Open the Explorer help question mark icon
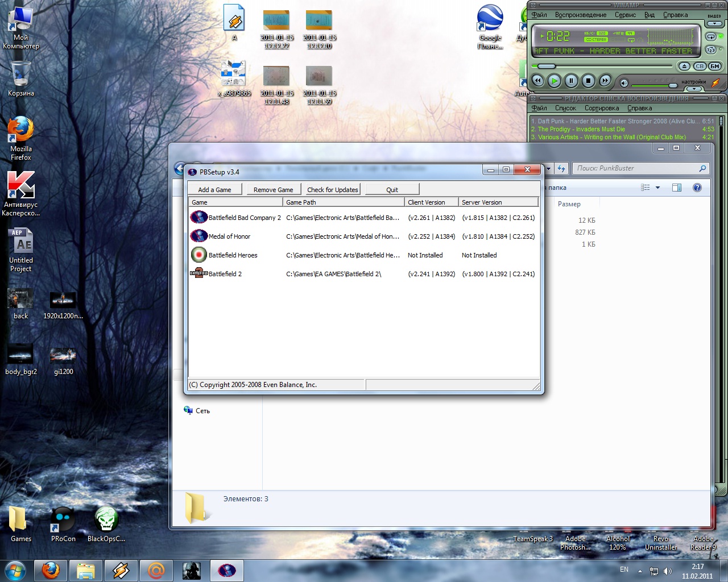The height and width of the screenshot is (582, 728). (697, 188)
